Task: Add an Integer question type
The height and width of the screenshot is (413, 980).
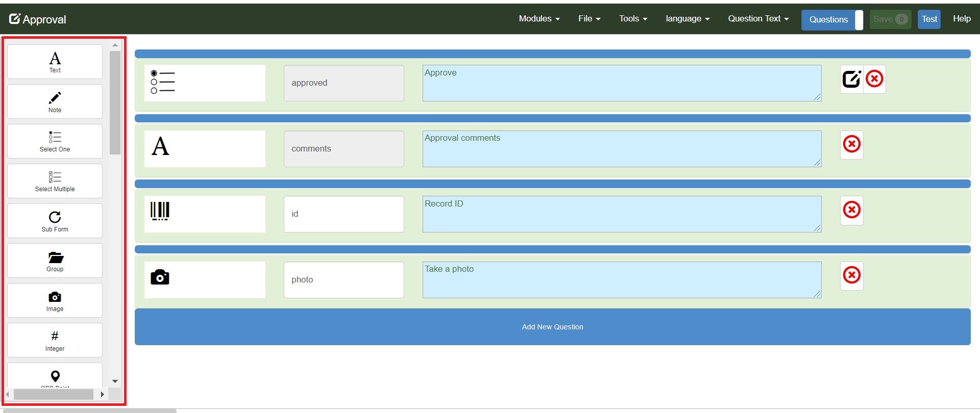Action: (55, 340)
